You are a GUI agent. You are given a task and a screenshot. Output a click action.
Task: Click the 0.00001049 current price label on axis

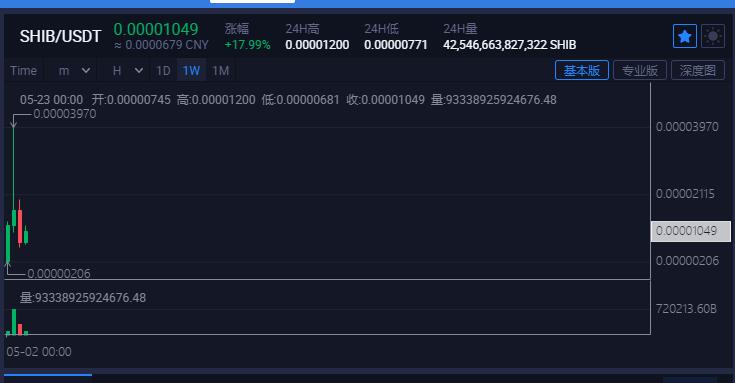pos(690,231)
